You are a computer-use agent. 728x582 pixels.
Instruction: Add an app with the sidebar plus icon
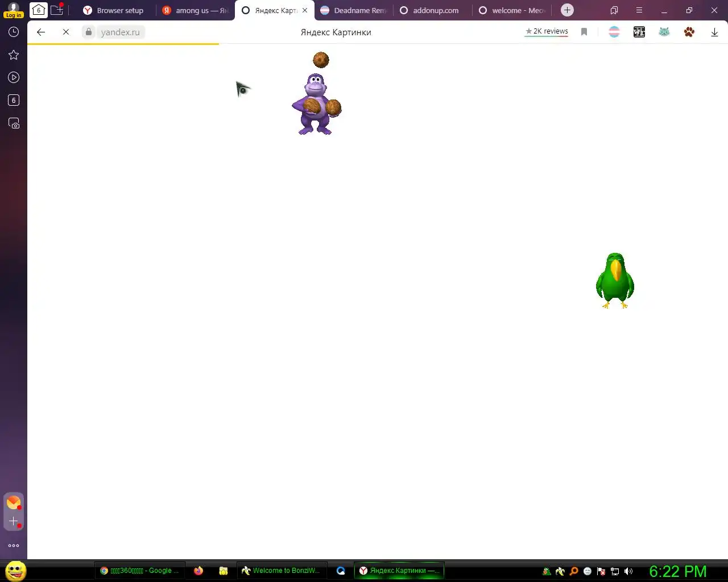click(14, 521)
